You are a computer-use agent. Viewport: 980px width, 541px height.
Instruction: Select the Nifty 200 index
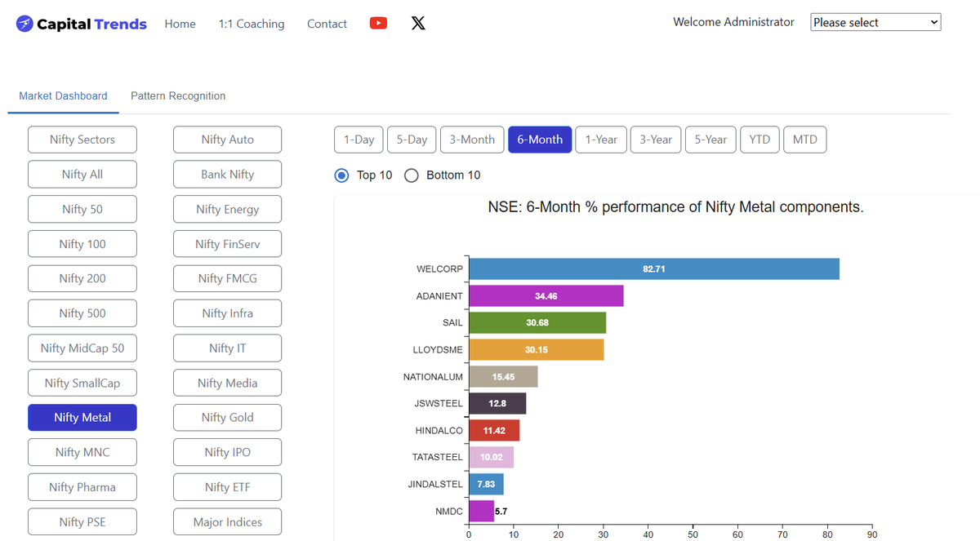(82, 278)
